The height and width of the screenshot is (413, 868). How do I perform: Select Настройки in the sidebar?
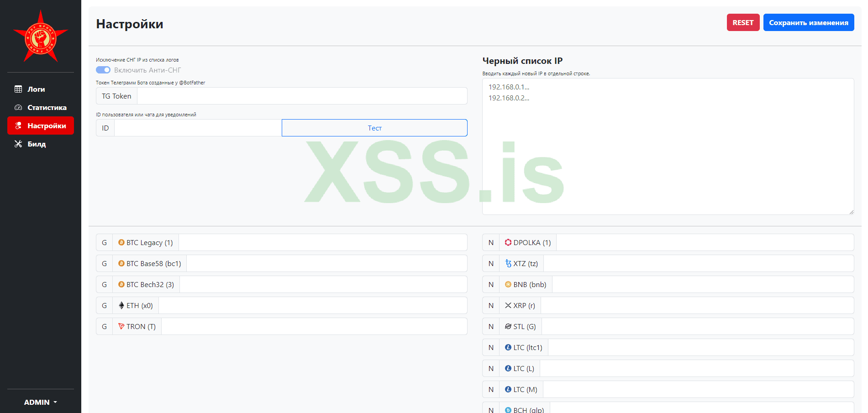click(41, 125)
